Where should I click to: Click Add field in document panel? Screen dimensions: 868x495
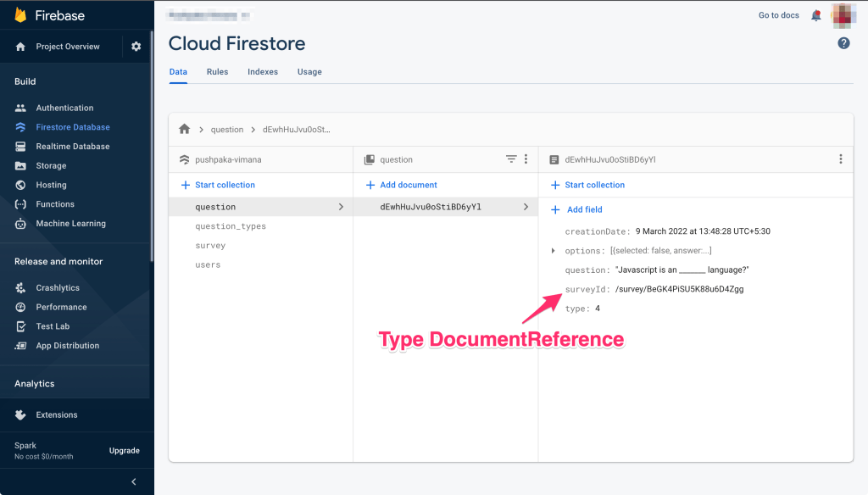click(584, 209)
